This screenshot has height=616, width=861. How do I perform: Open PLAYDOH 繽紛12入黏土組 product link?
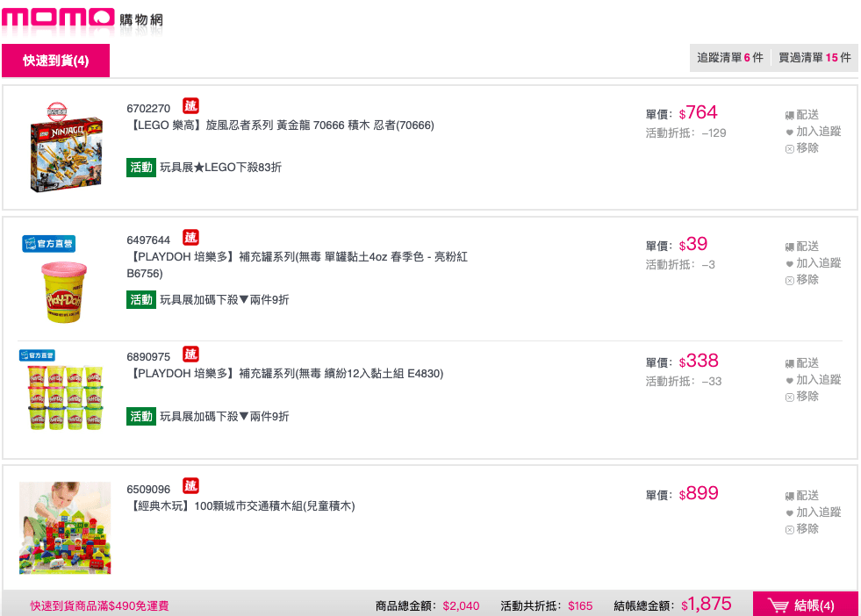tap(287, 373)
